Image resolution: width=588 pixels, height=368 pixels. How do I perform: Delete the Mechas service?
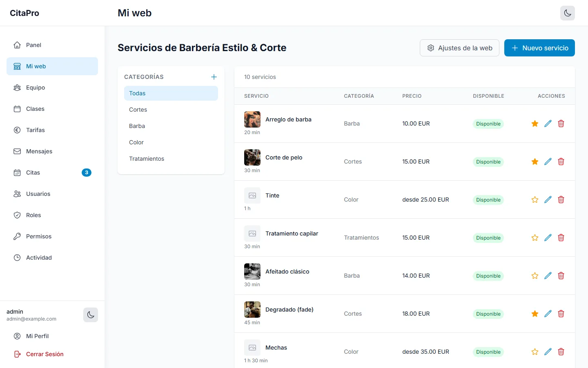561,352
